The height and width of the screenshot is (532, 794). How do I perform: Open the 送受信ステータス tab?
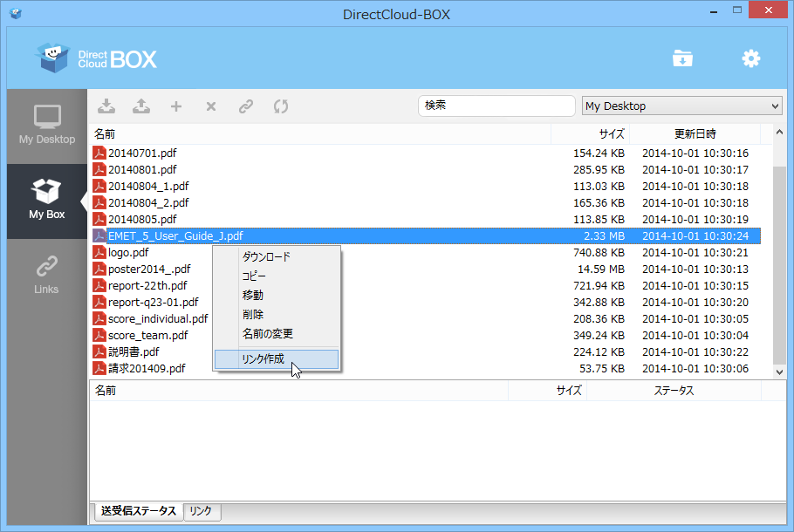(x=138, y=512)
